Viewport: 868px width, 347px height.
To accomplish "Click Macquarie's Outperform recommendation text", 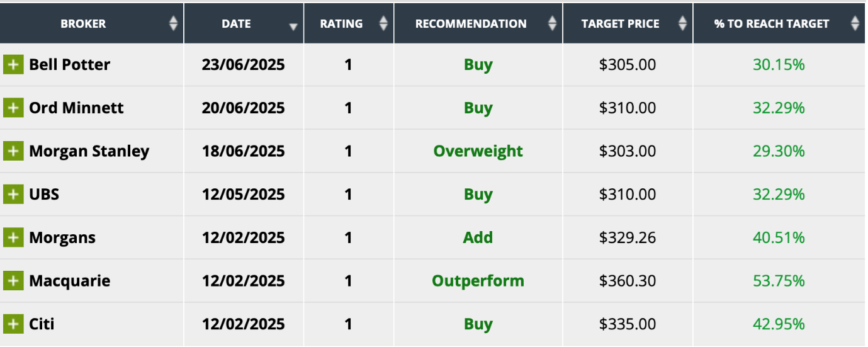I will [x=478, y=280].
